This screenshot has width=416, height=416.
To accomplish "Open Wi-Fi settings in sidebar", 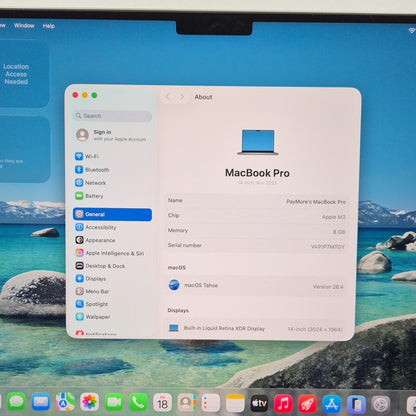I will click(x=87, y=156).
